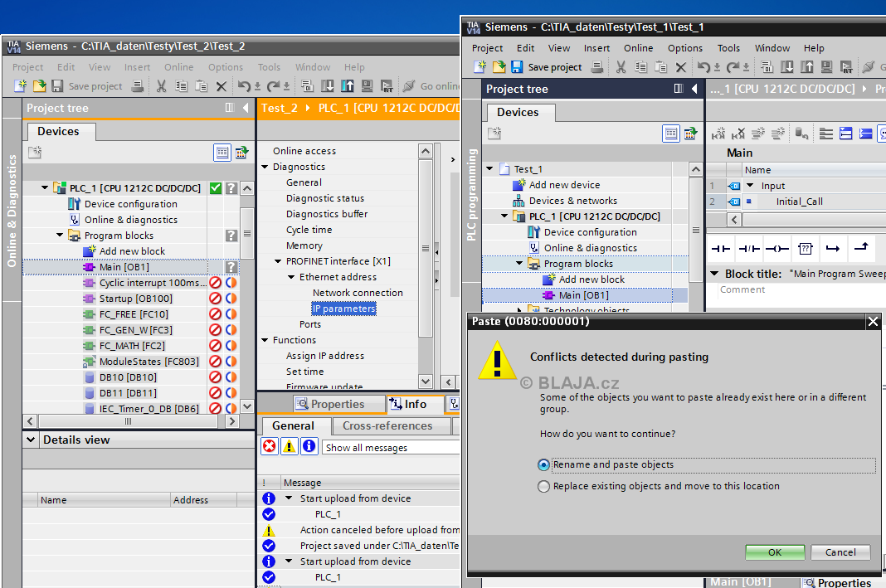The height and width of the screenshot is (588, 886).
Task: Collapse Diagnostics node in online access list
Action: click(x=265, y=167)
